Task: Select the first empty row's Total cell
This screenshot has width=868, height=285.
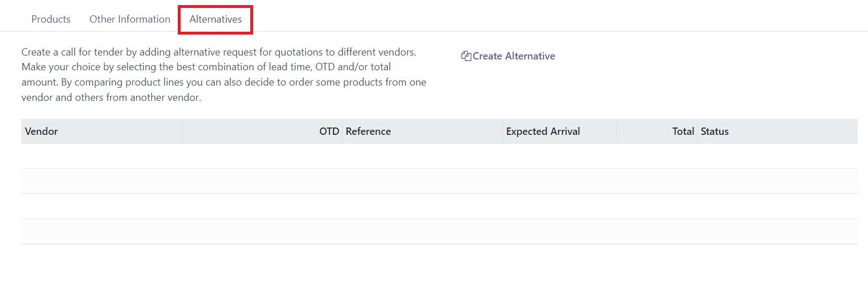Action: pyautogui.click(x=657, y=156)
